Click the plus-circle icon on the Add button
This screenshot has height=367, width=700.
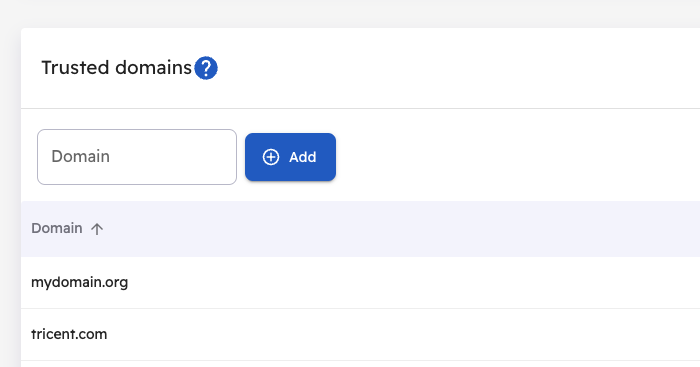[x=271, y=157]
